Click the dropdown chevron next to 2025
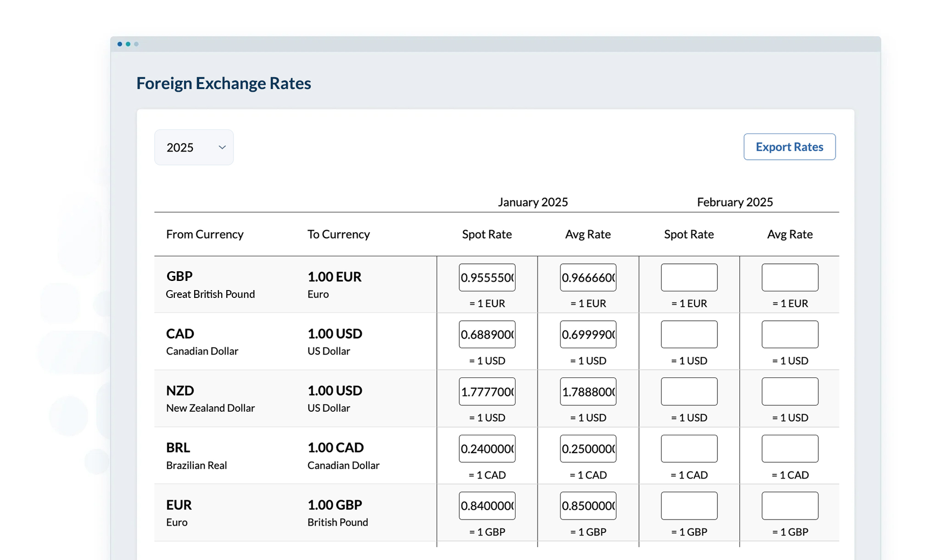Viewport: 940px width, 560px height. click(222, 147)
